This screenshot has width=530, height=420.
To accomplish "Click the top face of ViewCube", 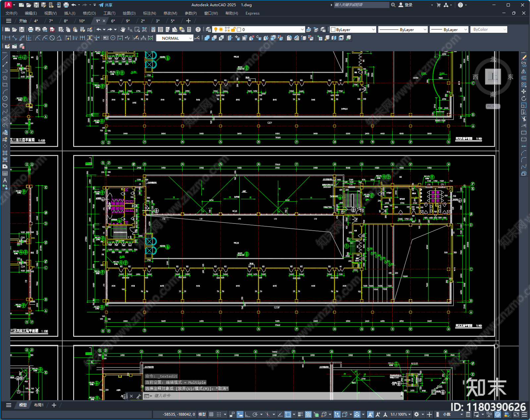I will [x=493, y=77].
